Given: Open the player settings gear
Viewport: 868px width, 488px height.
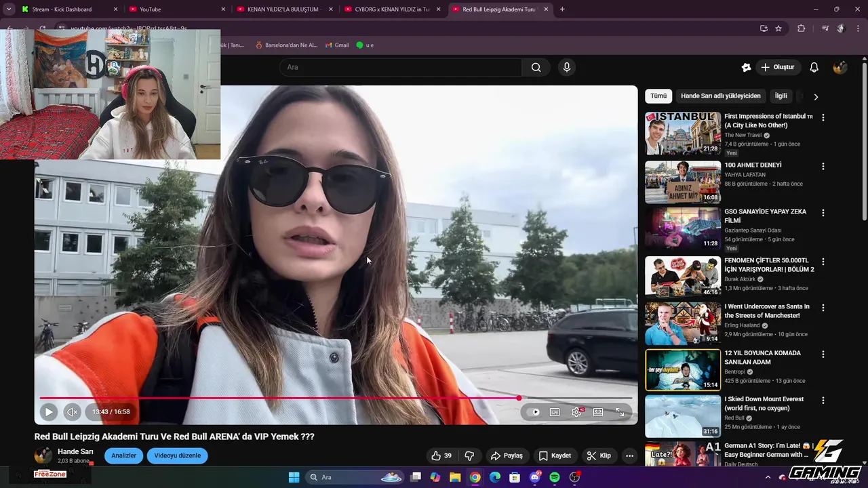Looking at the screenshot, I should (x=576, y=412).
